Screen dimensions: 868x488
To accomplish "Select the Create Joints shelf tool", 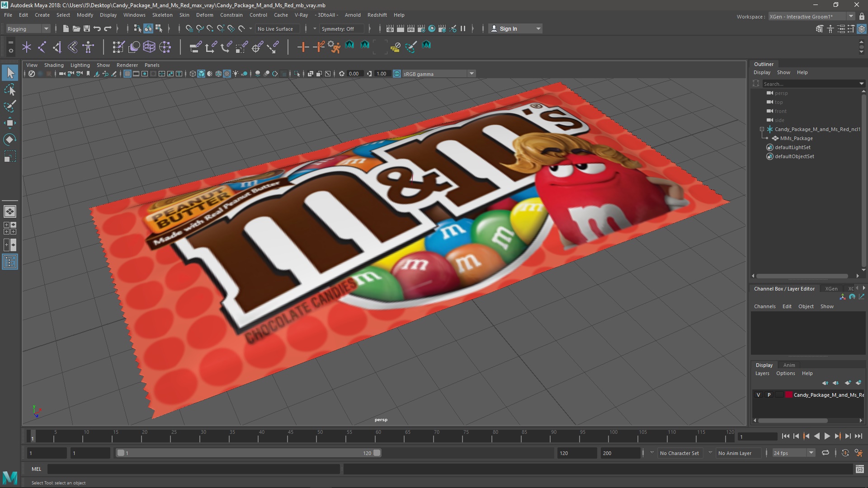I will point(42,47).
